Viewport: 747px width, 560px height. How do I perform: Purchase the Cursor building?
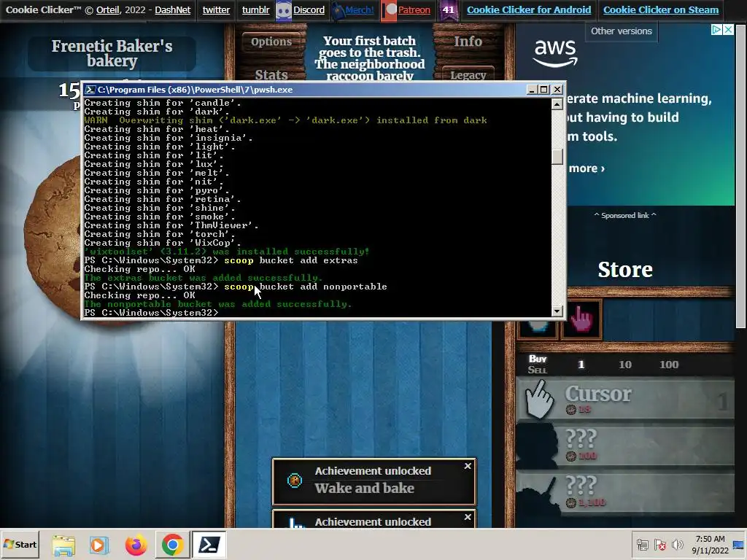point(625,399)
